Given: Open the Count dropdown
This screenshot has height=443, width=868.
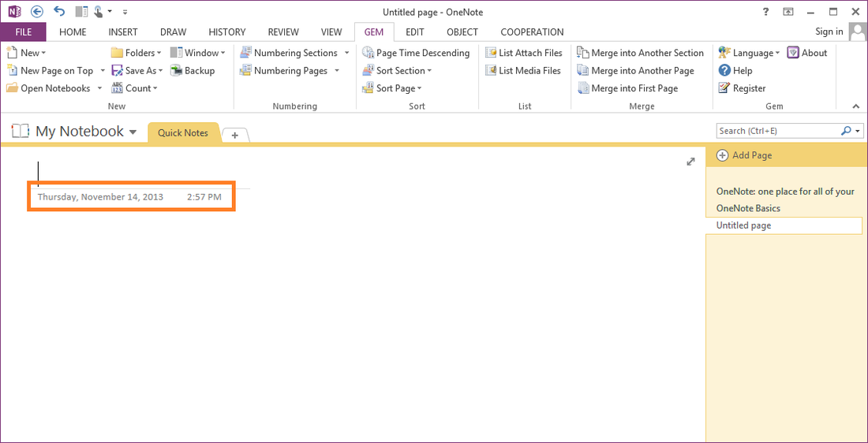Looking at the screenshot, I should point(134,88).
